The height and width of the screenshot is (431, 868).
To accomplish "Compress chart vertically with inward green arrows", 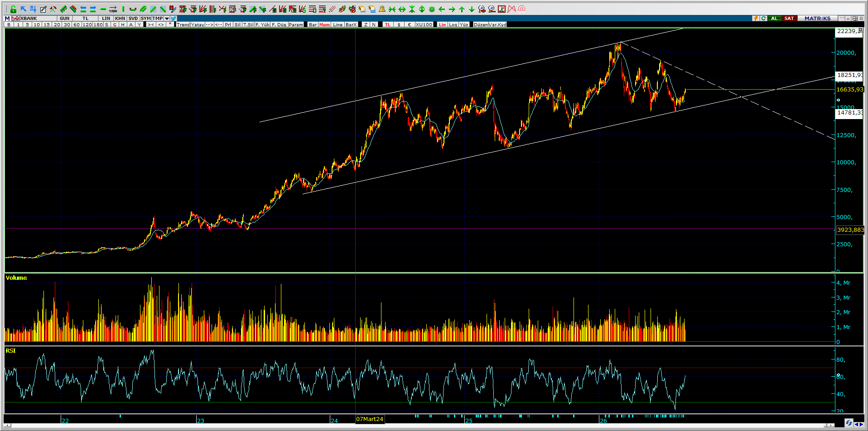I will [412, 9].
